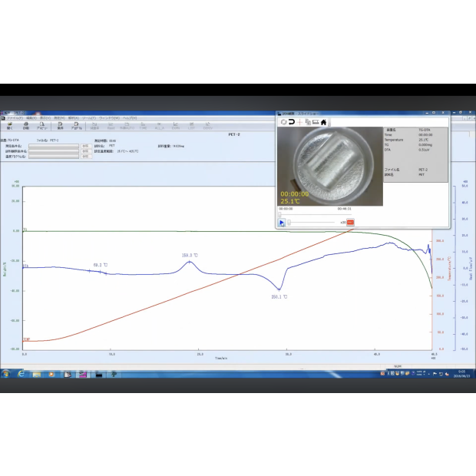Click the sample image thumbnail in slideshow
The height and width of the screenshot is (476, 476).
[x=329, y=167]
